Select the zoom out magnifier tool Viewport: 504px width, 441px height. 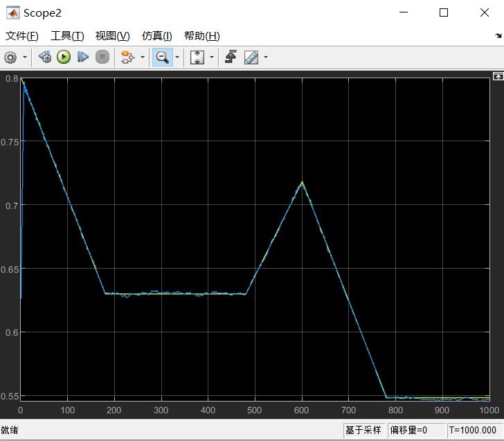tap(162, 57)
